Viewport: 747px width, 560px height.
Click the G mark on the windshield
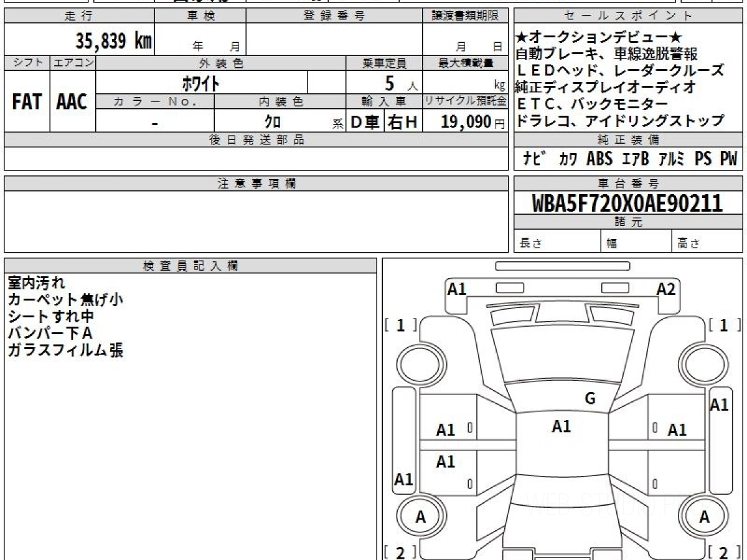590,399
